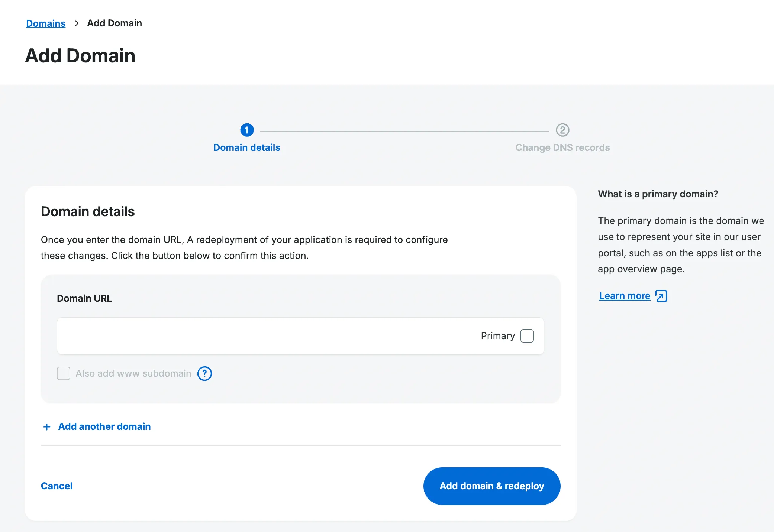
Task: Toggle the Primary domain setting off
Action: pos(527,335)
